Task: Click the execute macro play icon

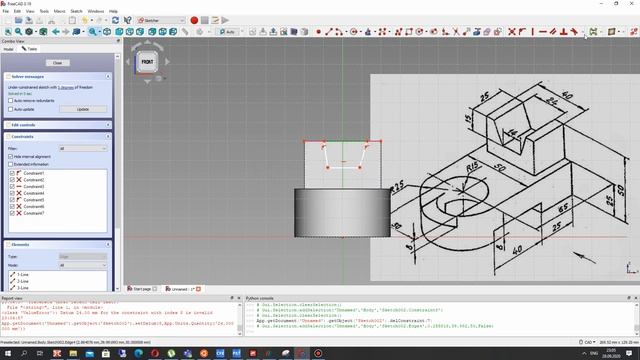Action: coord(225,20)
